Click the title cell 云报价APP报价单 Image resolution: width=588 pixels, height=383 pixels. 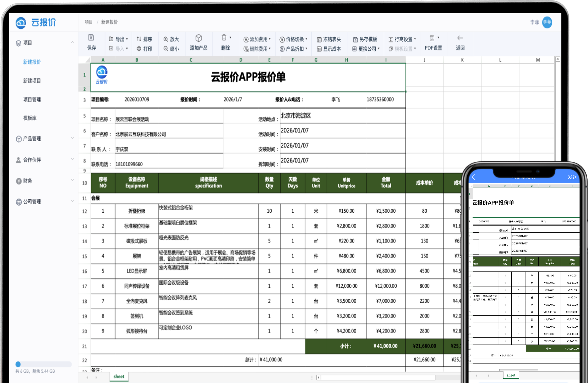(248, 77)
